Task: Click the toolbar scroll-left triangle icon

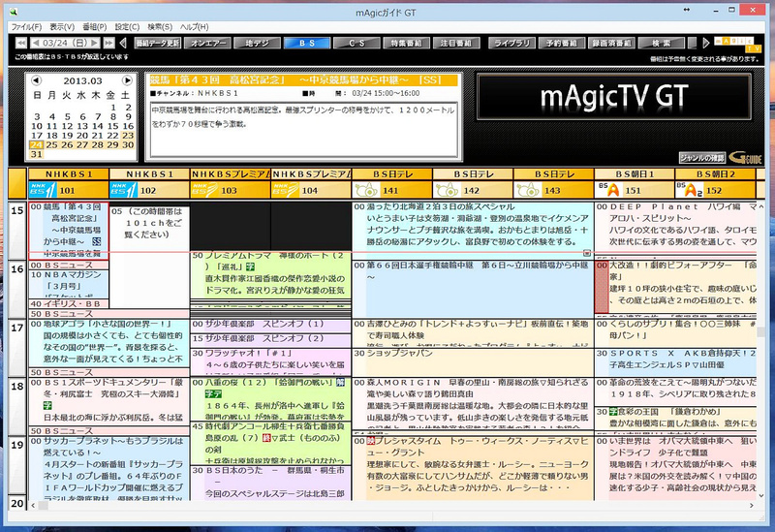Action: point(123,43)
